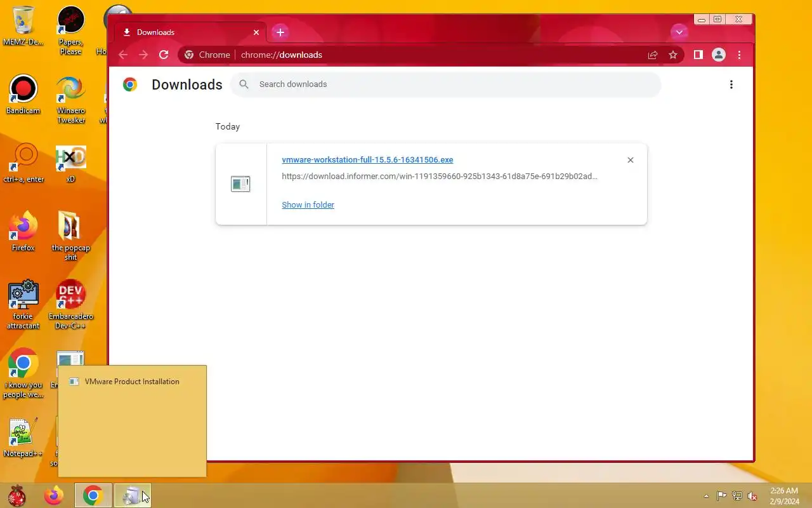Open vmware-workstation-full-15.5.6-16341506.exe link

click(x=367, y=160)
